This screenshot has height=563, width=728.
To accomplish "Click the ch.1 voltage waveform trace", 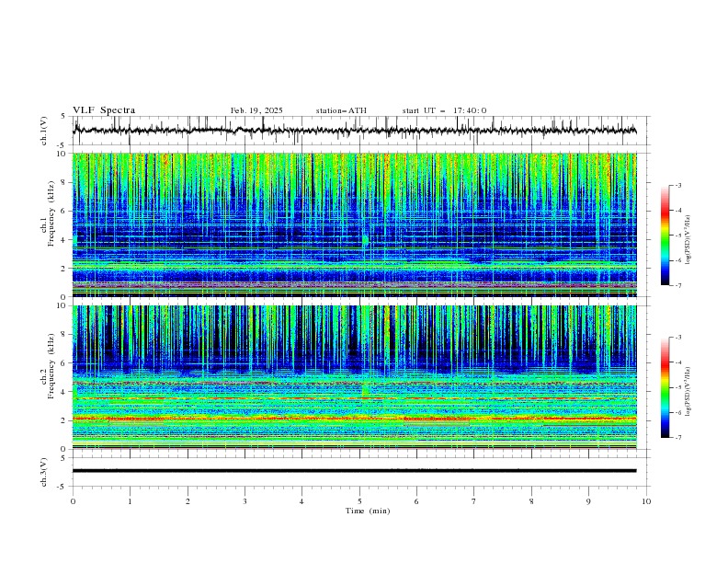I will [x=354, y=131].
